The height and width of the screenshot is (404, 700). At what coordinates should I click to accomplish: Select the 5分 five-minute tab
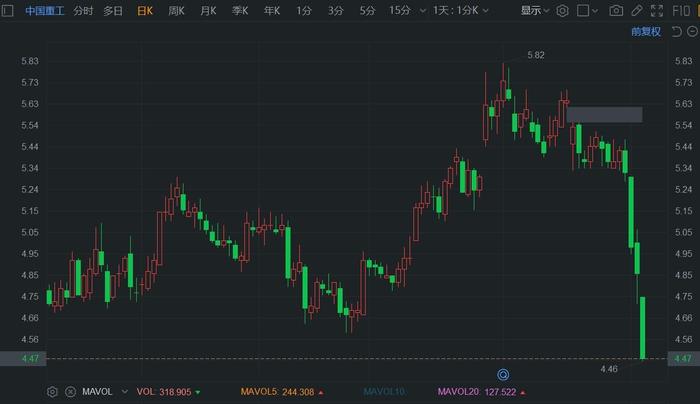(367, 10)
